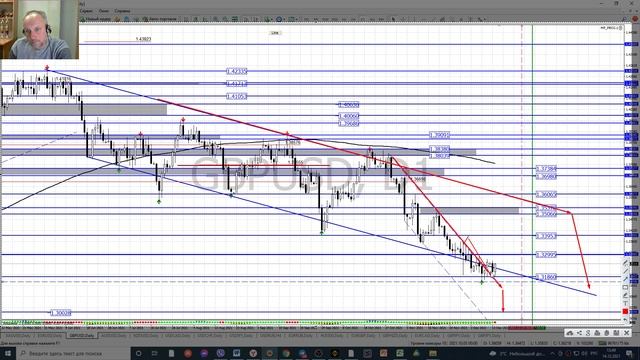Image resolution: width=640 pixels, height=360 pixels.
Task: Select the 1.32995 price level label
Action: (546, 255)
